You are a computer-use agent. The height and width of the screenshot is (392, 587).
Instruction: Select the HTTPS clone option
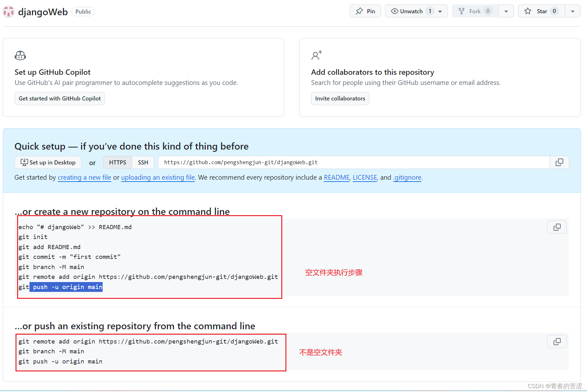click(x=118, y=162)
